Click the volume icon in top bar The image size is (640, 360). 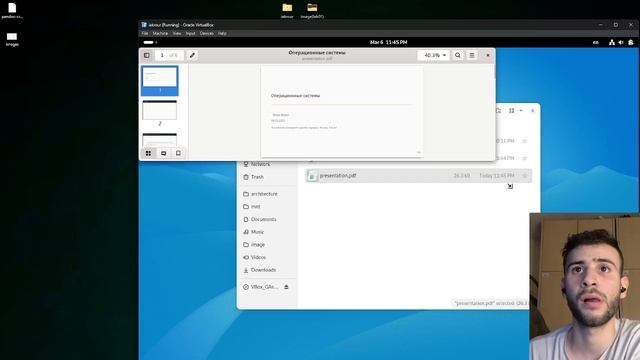(x=621, y=42)
